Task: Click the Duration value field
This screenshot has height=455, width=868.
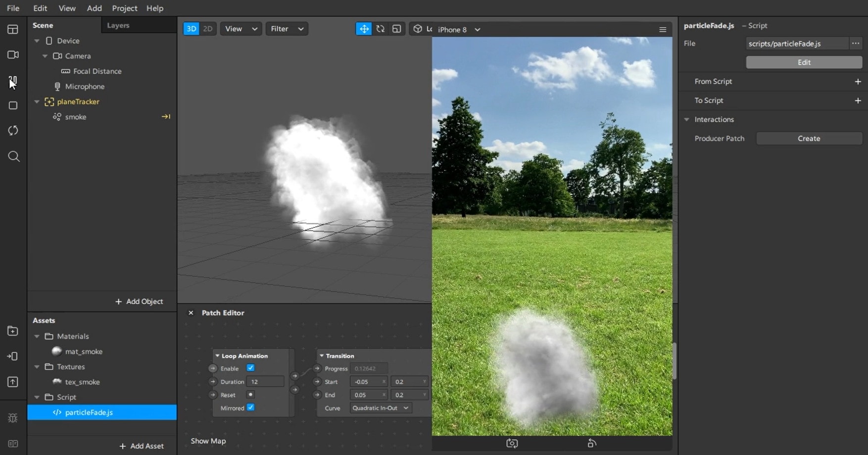Action: 265,382
